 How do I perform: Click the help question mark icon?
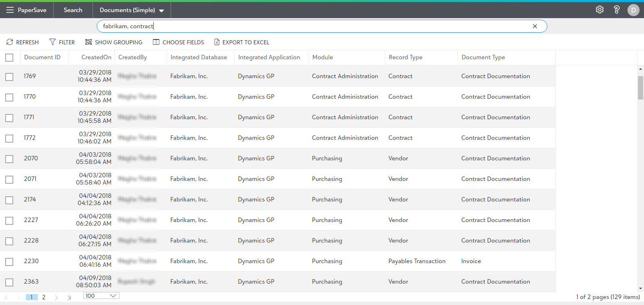pos(616,10)
